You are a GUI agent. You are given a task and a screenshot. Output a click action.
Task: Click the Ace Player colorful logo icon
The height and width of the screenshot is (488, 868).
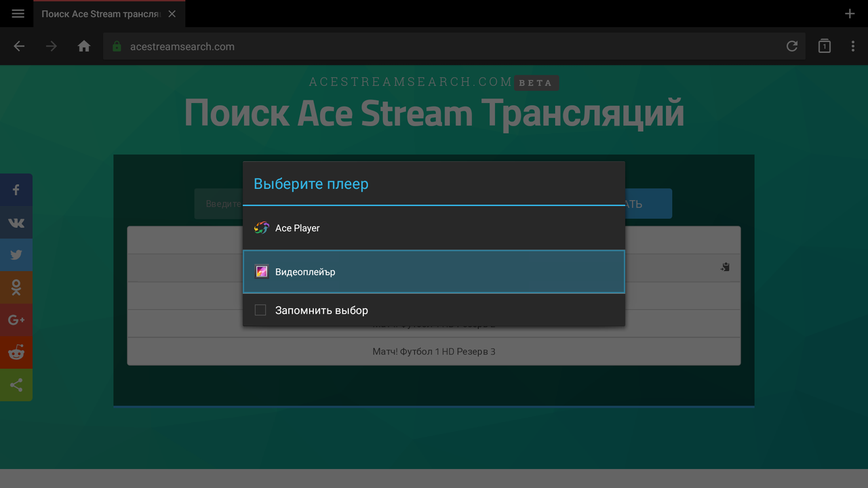pyautogui.click(x=262, y=228)
